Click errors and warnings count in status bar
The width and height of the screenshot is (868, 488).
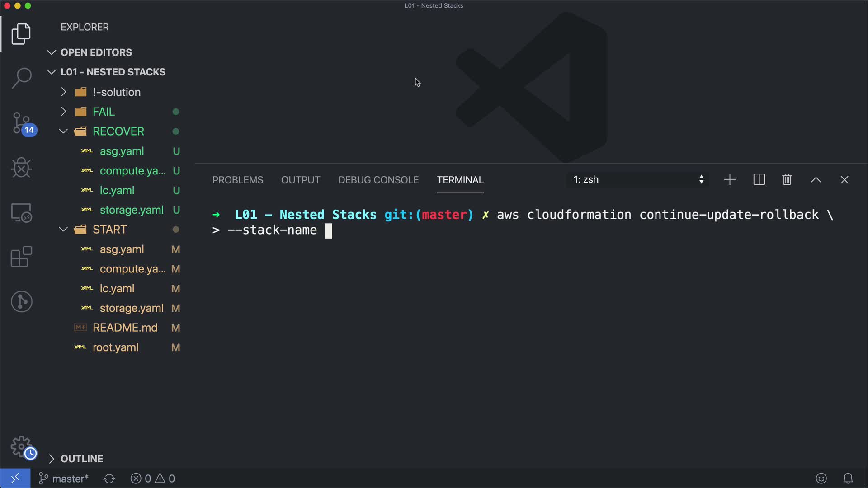(x=153, y=479)
